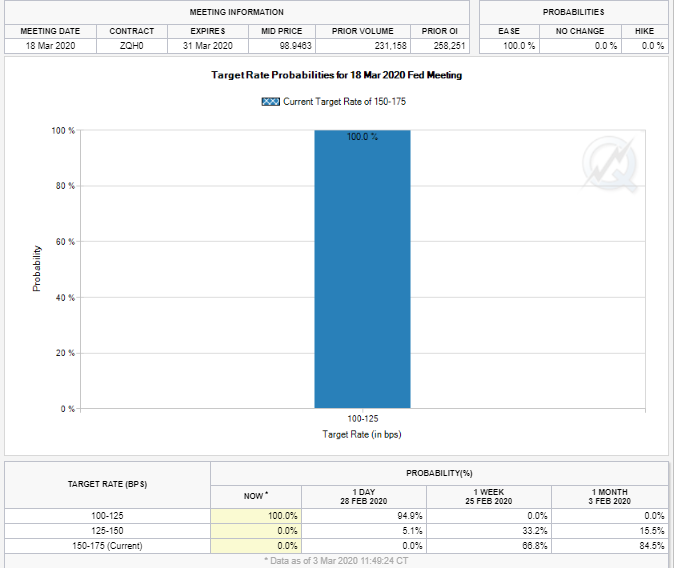Select the HIKE column header
The image size is (674, 568).
(x=644, y=31)
